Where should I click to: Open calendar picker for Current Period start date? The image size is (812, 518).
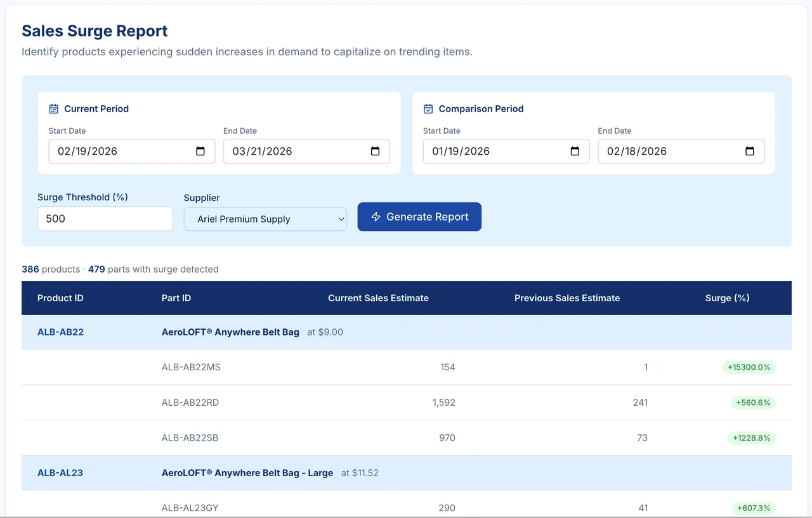(200, 152)
